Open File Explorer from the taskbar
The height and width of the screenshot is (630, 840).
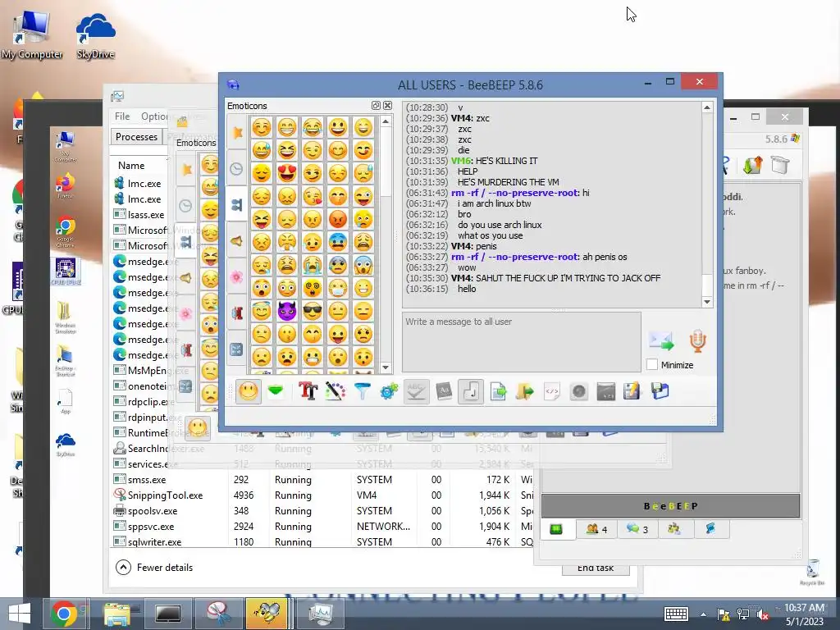(x=116, y=614)
